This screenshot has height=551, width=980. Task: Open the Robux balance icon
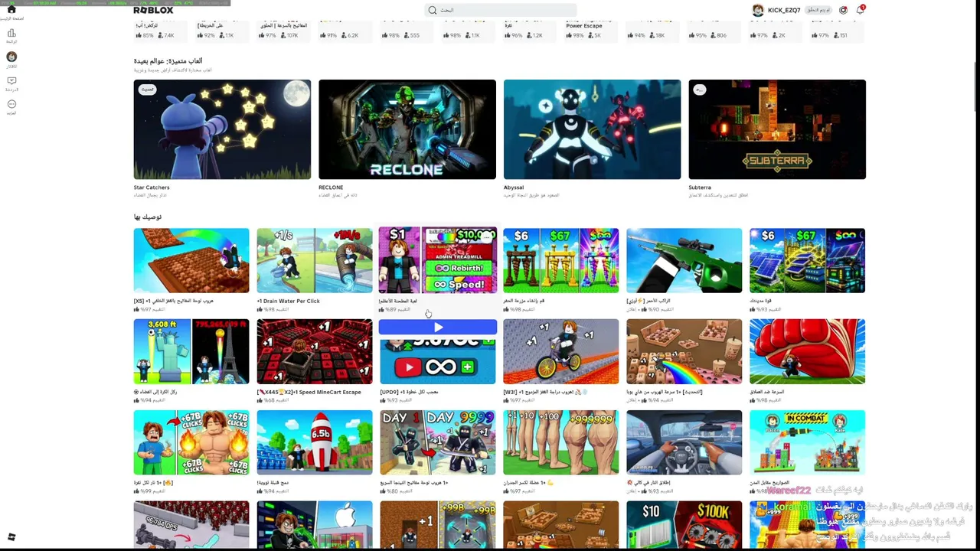click(x=843, y=10)
